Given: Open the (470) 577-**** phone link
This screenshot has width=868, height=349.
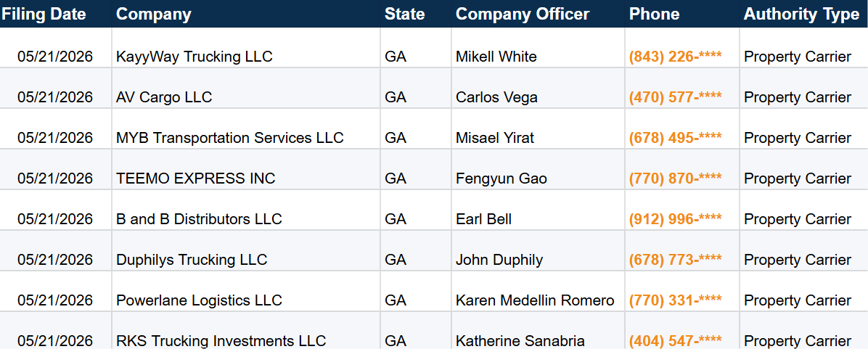Looking at the screenshot, I should coord(676,97).
